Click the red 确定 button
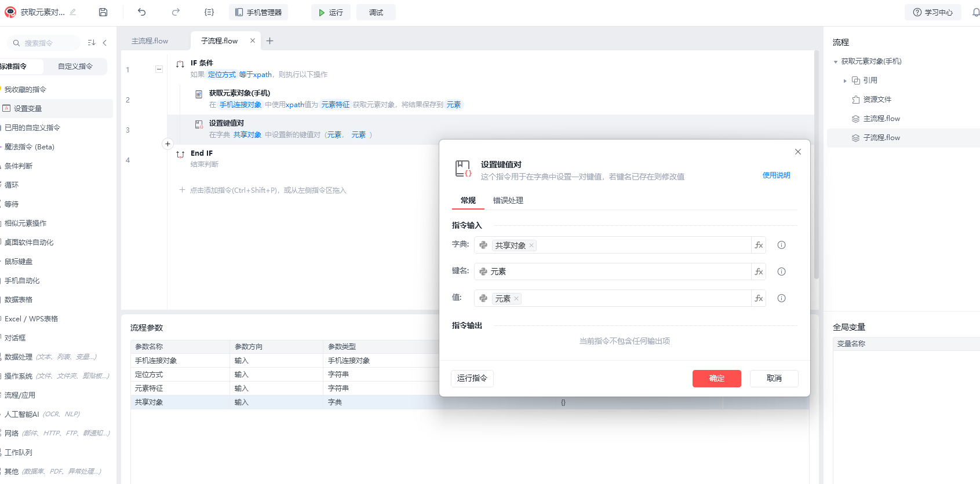Screen dimensions: 980x484 pyautogui.click(x=716, y=378)
